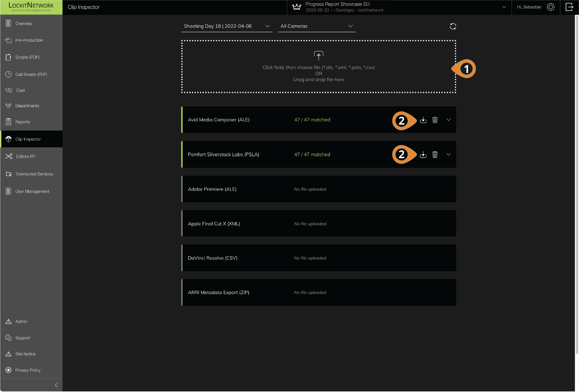Select the Adobe Premiere (ALE) row
Screen dimensions: 579x392
[319, 189]
